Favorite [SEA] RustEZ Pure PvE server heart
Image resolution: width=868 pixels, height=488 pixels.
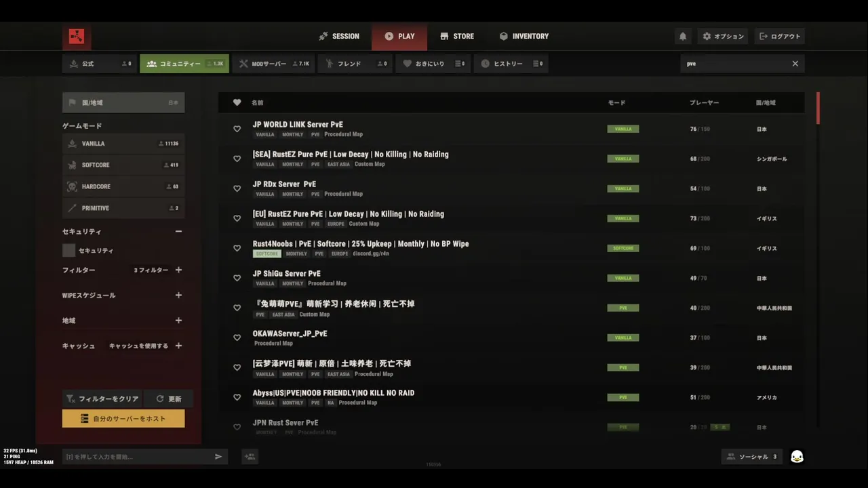coord(237,159)
